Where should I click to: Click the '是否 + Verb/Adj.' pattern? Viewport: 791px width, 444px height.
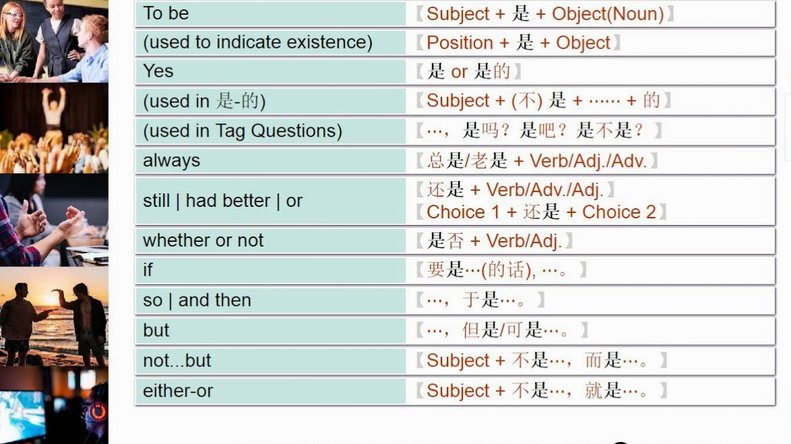(494, 241)
